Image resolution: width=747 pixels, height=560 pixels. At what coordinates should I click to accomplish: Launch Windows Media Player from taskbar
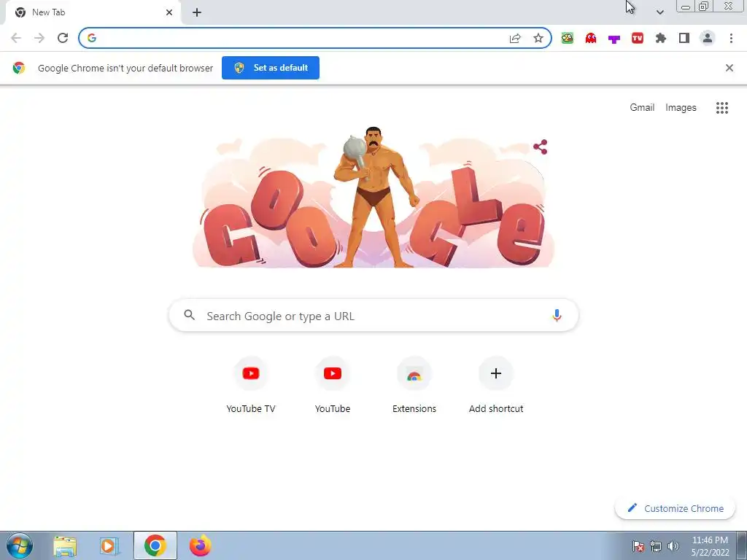coord(109,545)
